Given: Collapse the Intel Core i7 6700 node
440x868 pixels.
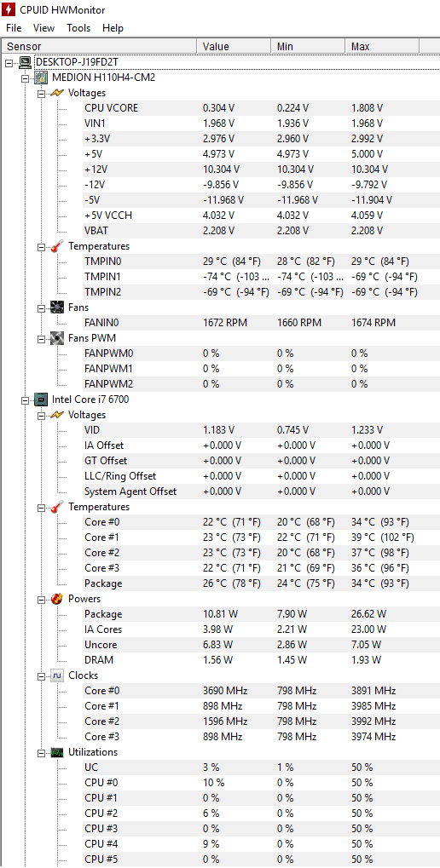Looking at the screenshot, I should click(25, 400).
